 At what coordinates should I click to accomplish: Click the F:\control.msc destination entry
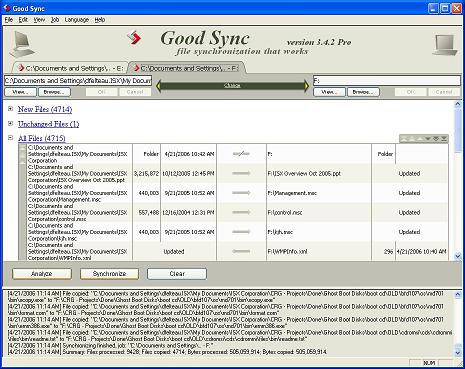(x=285, y=212)
